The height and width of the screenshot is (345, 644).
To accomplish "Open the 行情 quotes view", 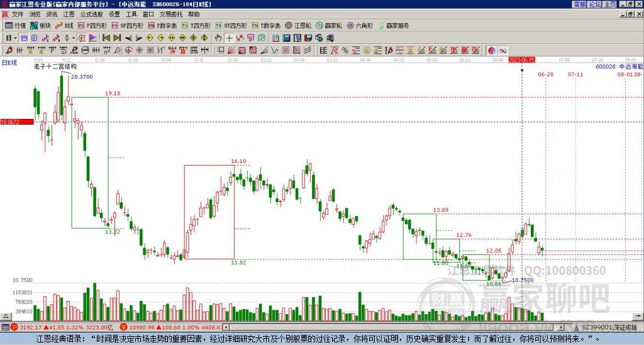I will tap(16, 25).
